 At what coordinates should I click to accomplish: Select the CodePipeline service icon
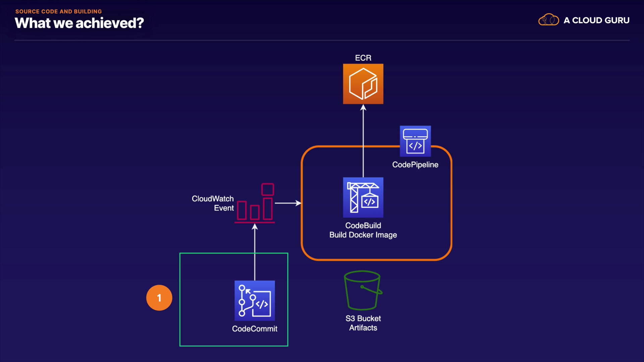click(415, 141)
